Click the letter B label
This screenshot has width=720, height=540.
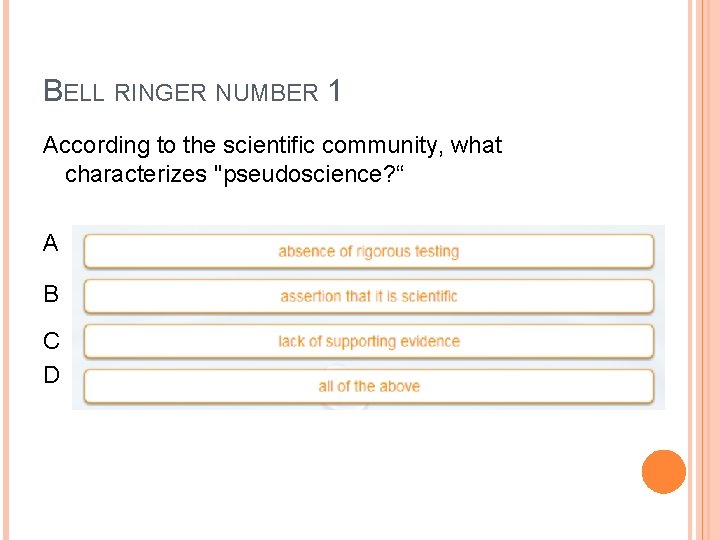[51, 295]
